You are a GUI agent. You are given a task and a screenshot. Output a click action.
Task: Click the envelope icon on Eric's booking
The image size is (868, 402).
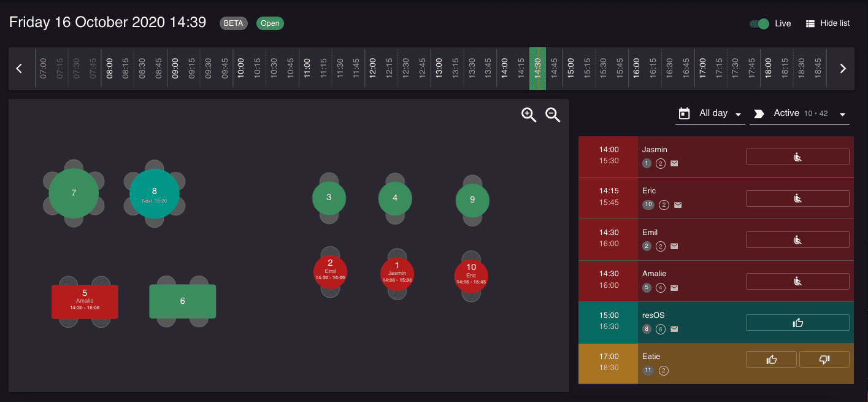pyautogui.click(x=677, y=205)
